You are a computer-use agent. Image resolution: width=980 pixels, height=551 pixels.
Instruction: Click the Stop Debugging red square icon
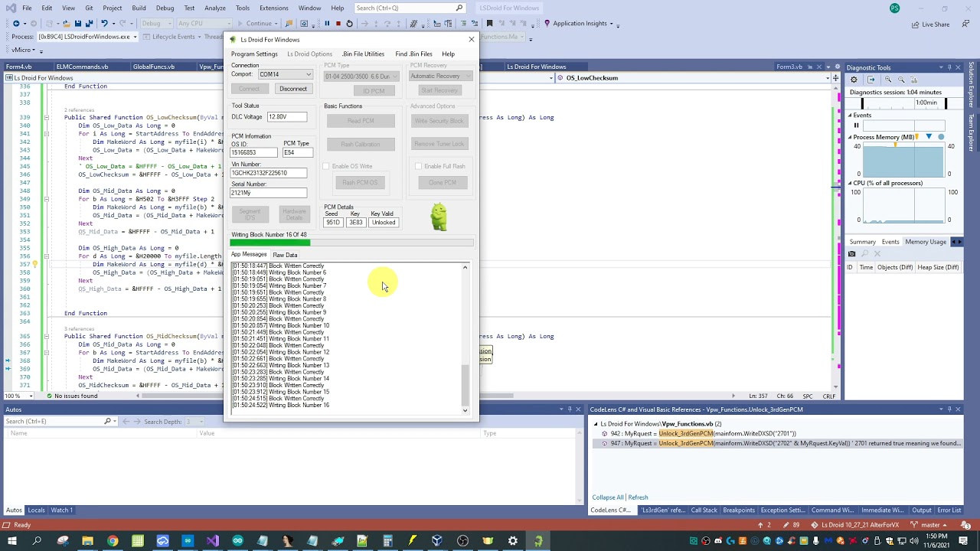[x=338, y=24]
